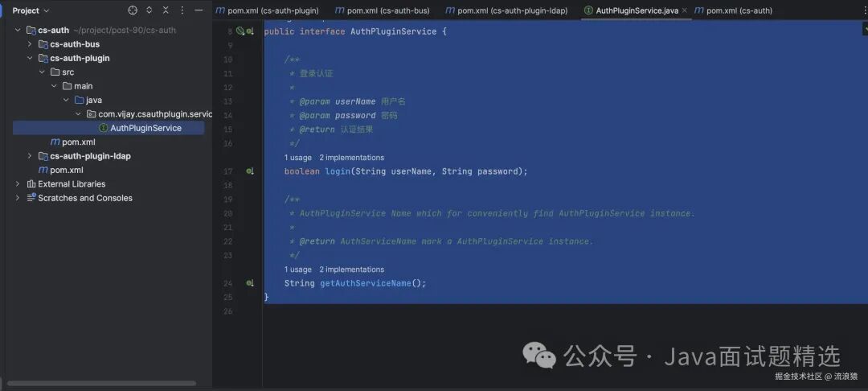Click cs-auth project root name
868x391 pixels.
point(54,30)
